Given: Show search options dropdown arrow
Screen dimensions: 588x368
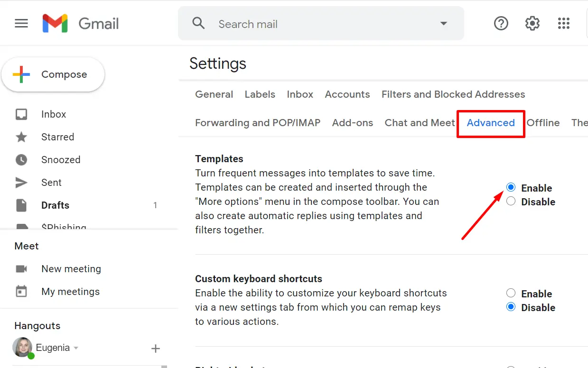Looking at the screenshot, I should (444, 24).
